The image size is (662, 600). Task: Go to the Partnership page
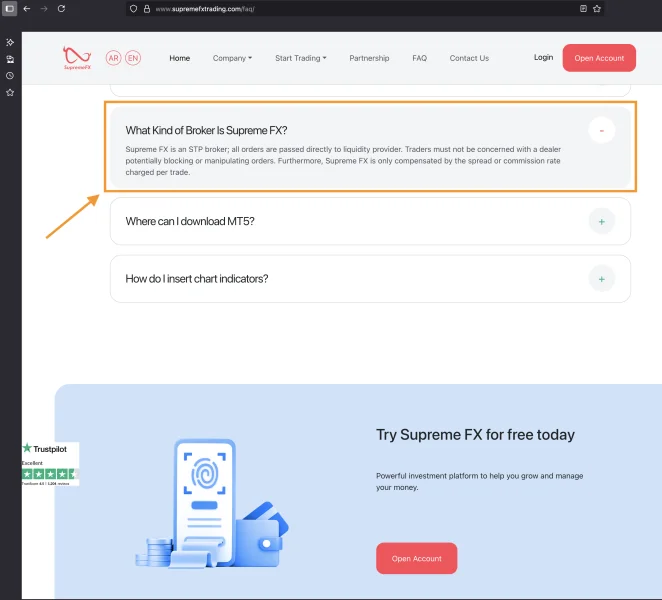pos(369,58)
